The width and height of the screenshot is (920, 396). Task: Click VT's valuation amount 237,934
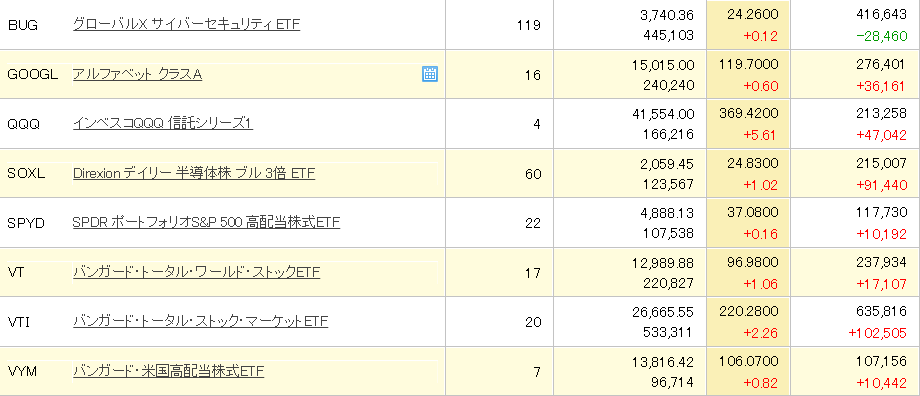point(884,262)
